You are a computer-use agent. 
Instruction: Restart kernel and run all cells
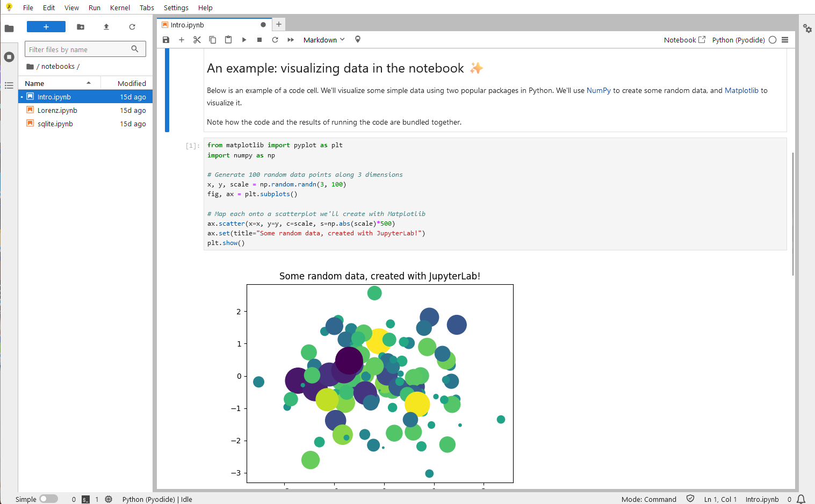(290, 39)
